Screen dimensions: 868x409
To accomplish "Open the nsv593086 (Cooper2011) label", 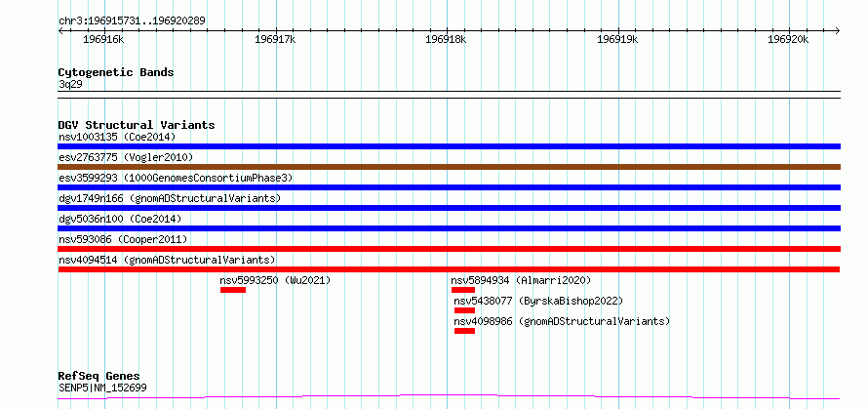I will click(123, 239).
